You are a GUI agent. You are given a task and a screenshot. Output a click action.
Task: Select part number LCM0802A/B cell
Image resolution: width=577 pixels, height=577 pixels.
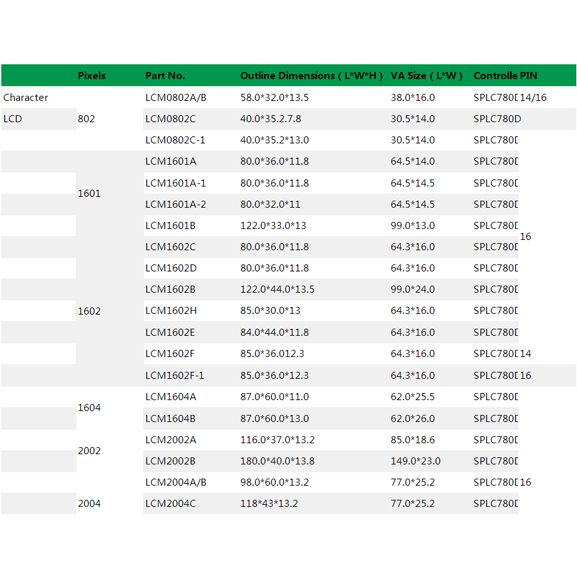(x=176, y=98)
